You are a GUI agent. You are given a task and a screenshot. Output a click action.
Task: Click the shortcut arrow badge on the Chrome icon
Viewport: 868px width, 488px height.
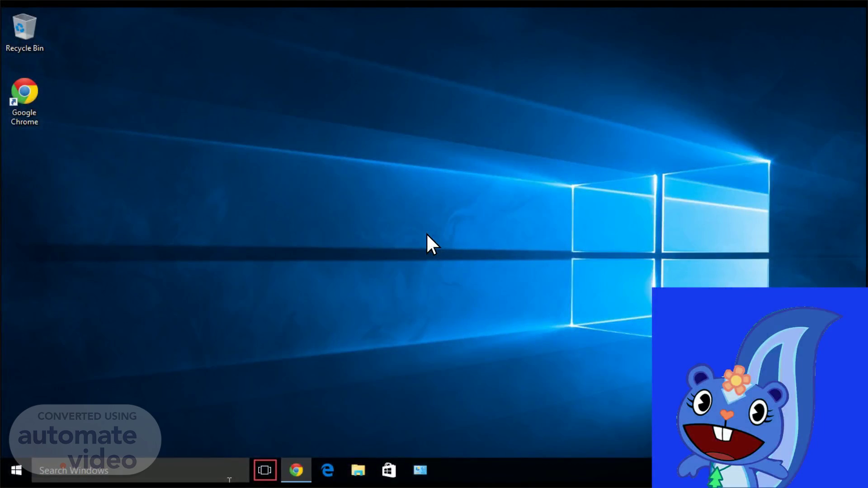click(14, 102)
